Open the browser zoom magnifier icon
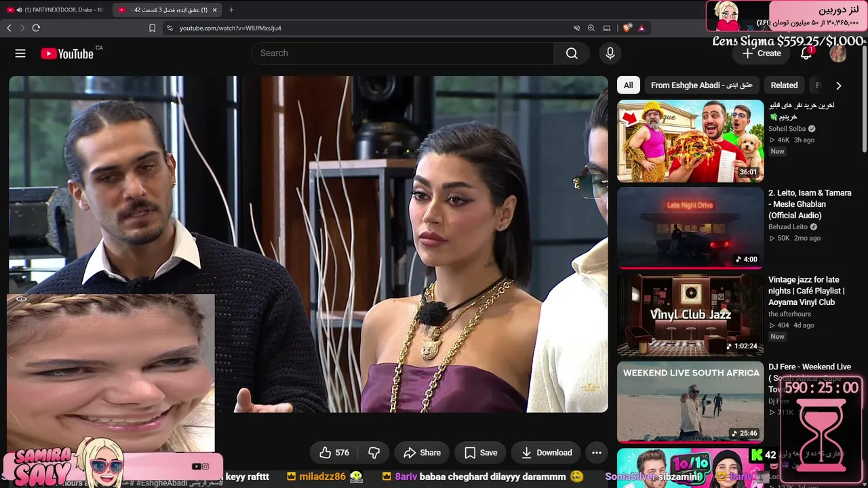This screenshot has width=868, height=488. [591, 28]
